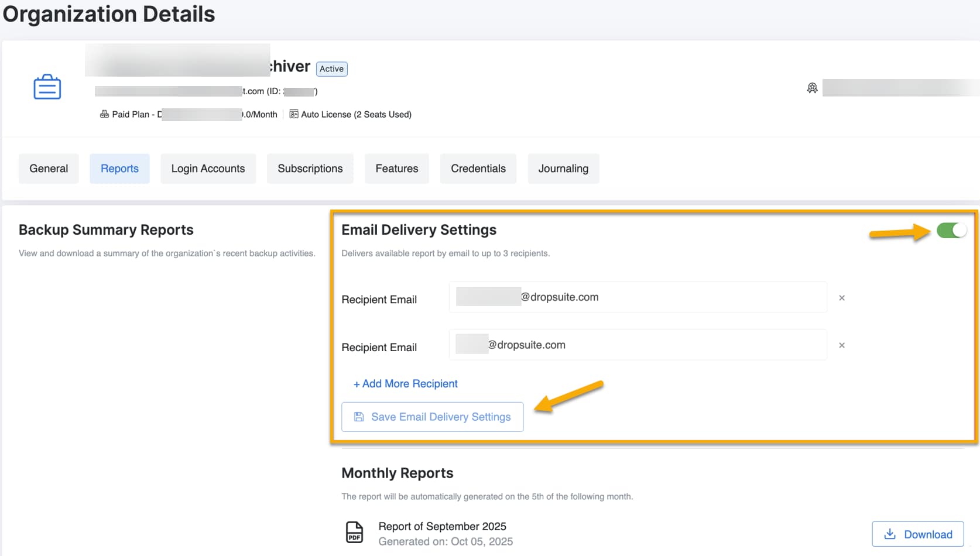Viewport: 980px width, 556px height.
Task: Open the Credentials tab
Action: pos(478,169)
